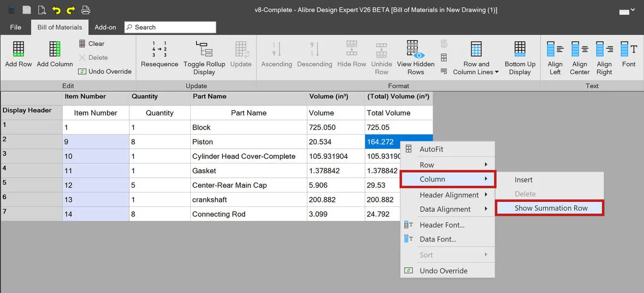This screenshot has width=644, height=293.
Task: Click the Save icon in the title bar
Action: [x=27, y=10]
